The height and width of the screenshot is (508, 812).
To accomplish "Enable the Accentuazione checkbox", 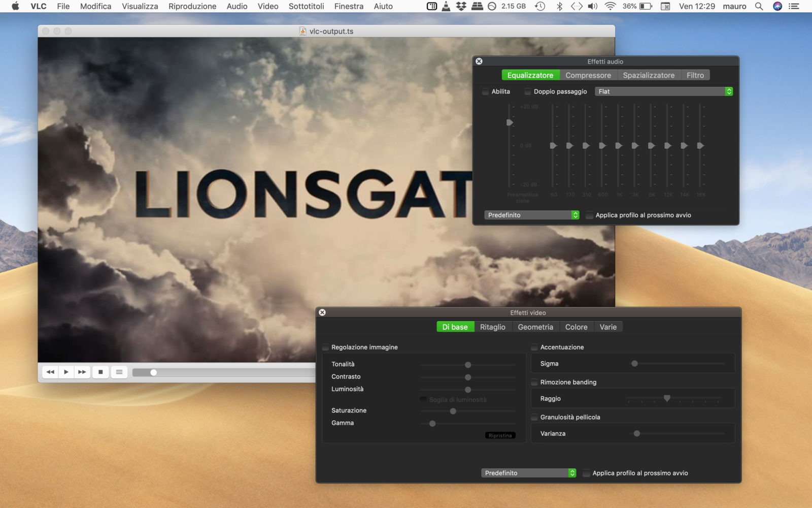I will [x=534, y=347].
